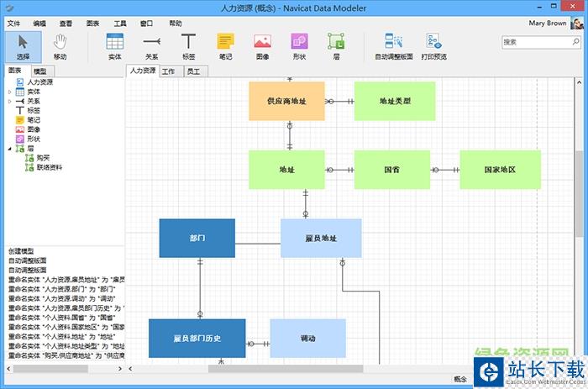Click the 创建模型 history entry
Screen dimensions: 588x389
click(x=21, y=251)
